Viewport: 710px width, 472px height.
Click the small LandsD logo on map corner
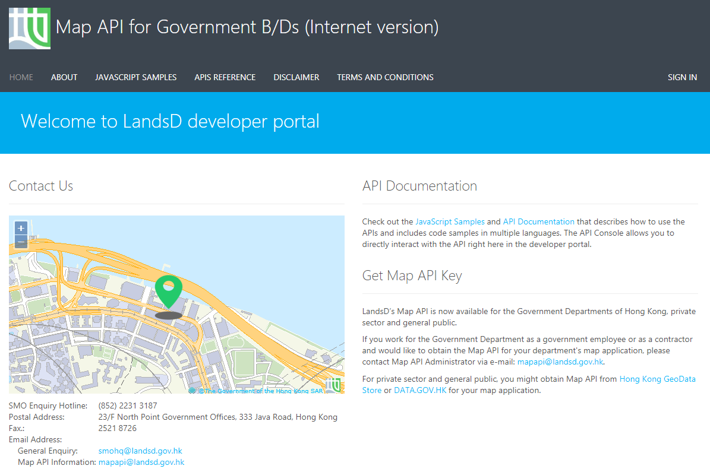click(334, 385)
